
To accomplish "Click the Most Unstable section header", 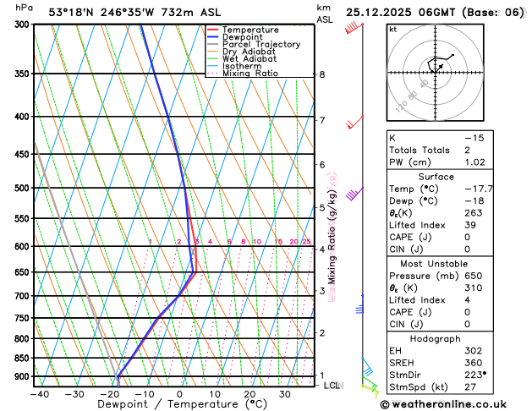I will tap(434, 264).
